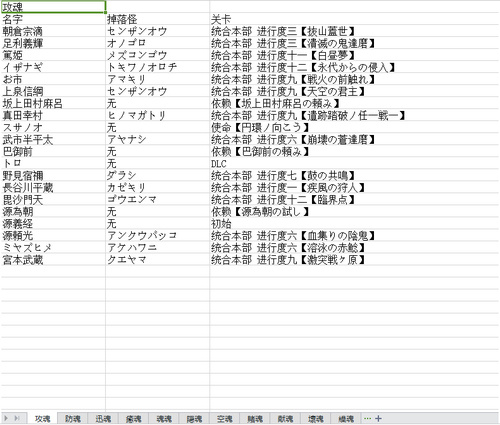The image size is (500, 425).
Task: Select the monster cell カゼキリ
Action: (158, 187)
